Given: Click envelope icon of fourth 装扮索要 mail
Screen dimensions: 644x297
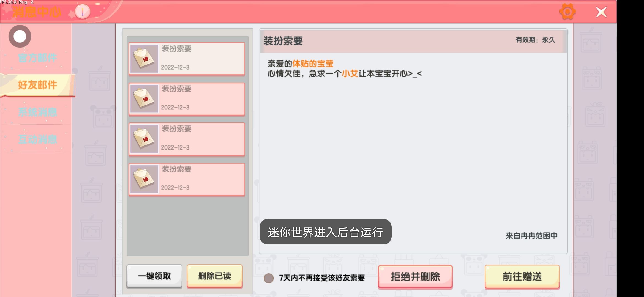Looking at the screenshot, I should (144, 179).
